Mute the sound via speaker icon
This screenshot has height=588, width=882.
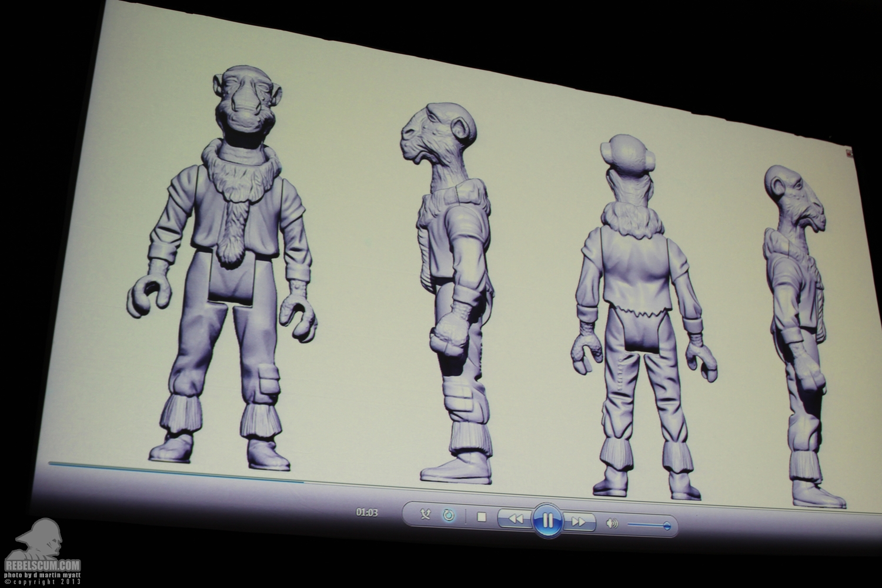pyautogui.click(x=612, y=523)
